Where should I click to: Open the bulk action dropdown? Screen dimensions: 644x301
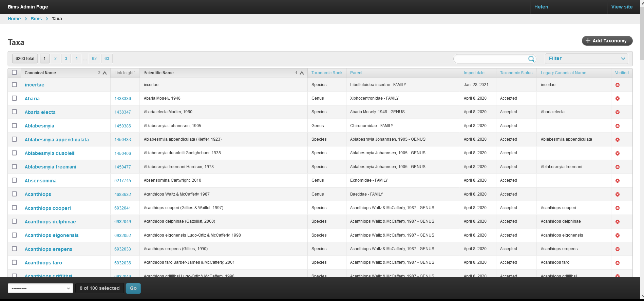[x=40, y=288]
